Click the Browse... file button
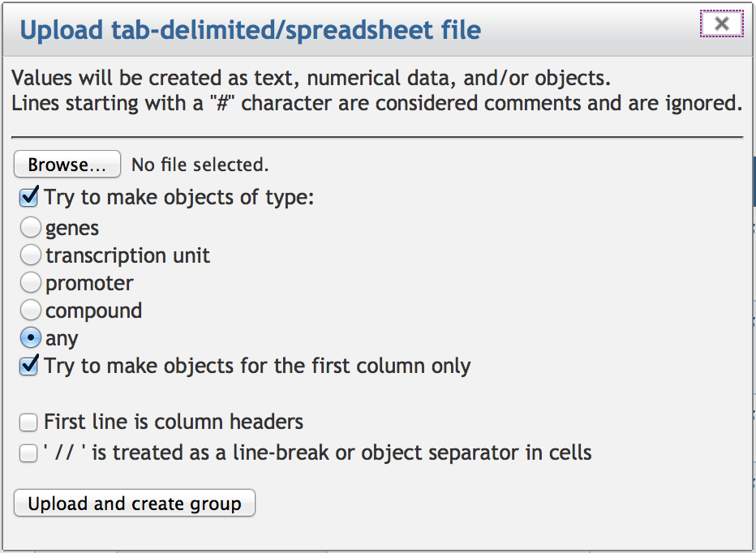Screen dimensions: 756x553 67,165
